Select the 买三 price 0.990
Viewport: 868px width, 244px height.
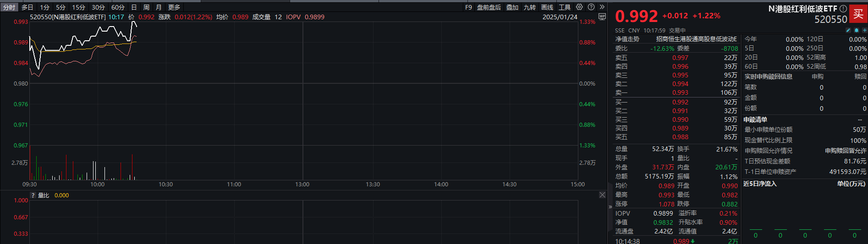point(680,119)
